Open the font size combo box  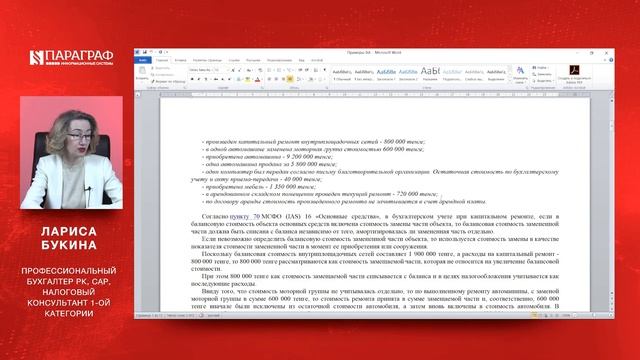point(222,70)
